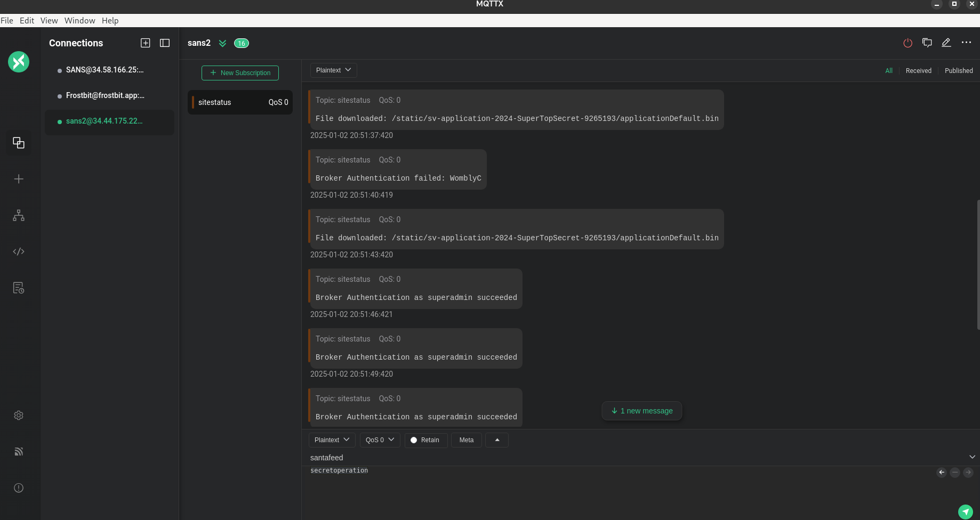Screen dimensions: 980x520
Task: Click the New Subscription button
Action: [x=240, y=73]
